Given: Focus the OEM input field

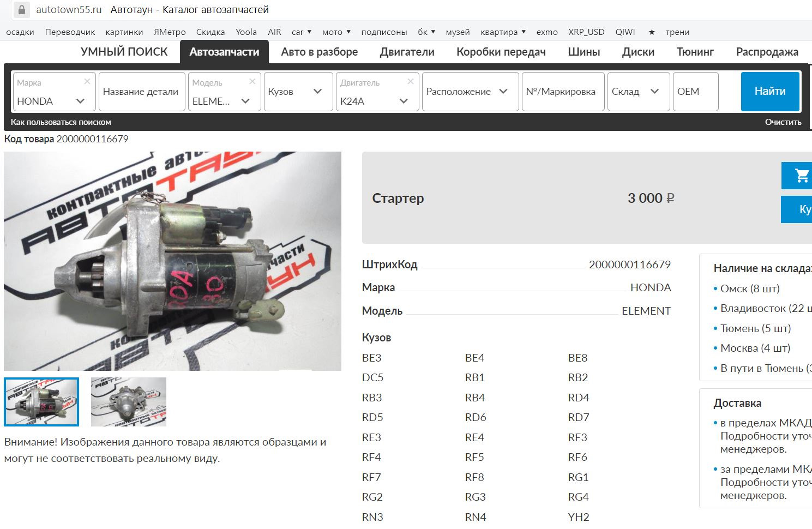Looking at the screenshot, I should [695, 92].
